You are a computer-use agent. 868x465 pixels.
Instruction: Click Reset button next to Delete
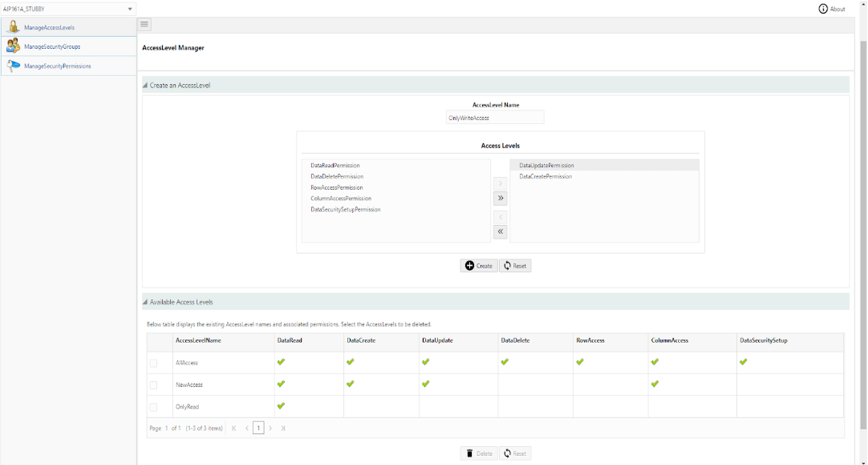(x=515, y=453)
